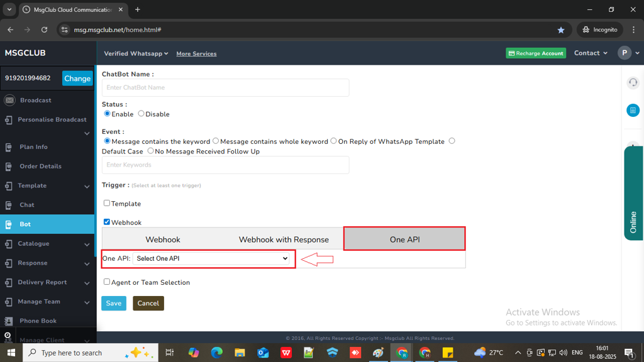Click the Personalise Broadcast sidebar icon
This screenshot has width=644, height=362.
(x=9, y=120)
